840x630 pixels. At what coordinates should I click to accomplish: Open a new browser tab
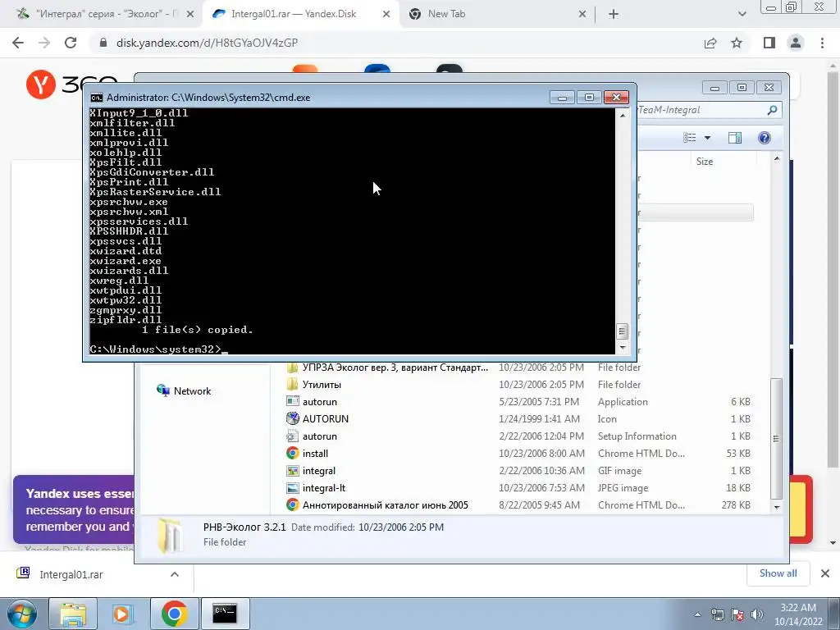point(614,15)
